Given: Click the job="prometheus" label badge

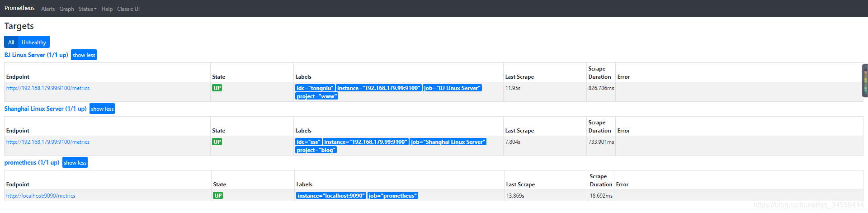Looking at the screenshot, I should (392, 196).
